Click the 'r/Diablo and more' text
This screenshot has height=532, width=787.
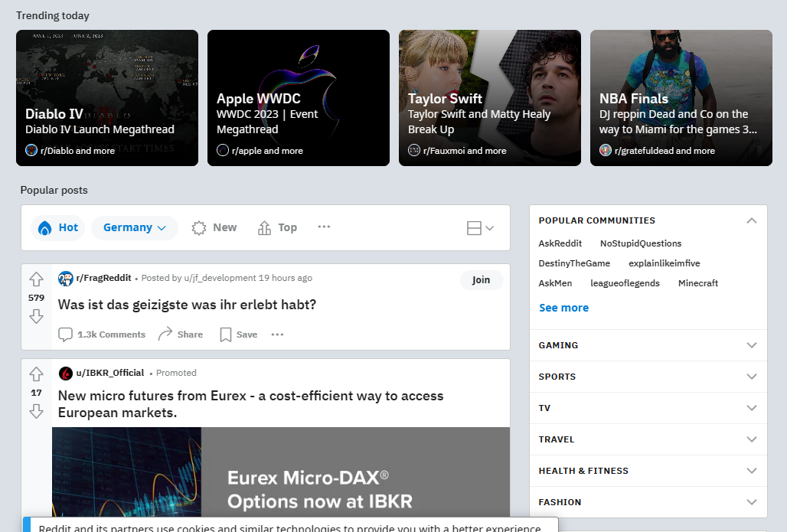tap(78, 151)
